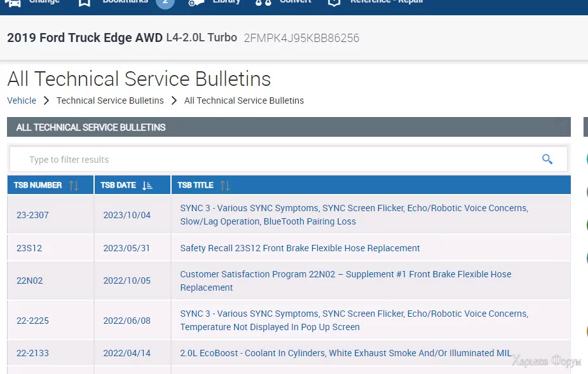Image resolution: width=588 pixels, height=374 pixels.
Task: Click the Convert scales icon in top bar
Action: 263,3
